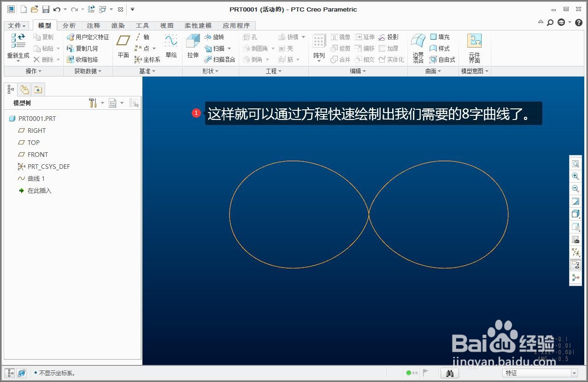Click the open folder icon in quick access toolbar
This screenshot has width=588, height=382.
pyautogui.click(x=34, y=9)
